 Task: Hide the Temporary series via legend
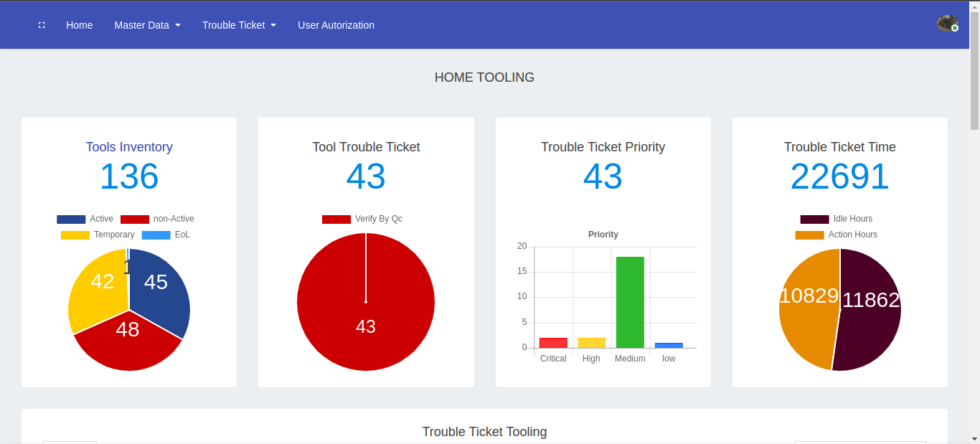[x=98, y=235]
